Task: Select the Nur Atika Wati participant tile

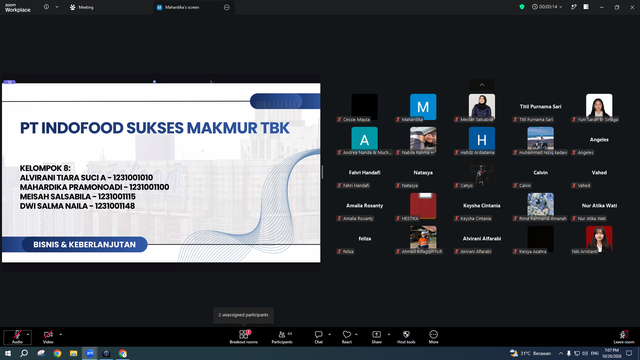Action: (599, 207)
